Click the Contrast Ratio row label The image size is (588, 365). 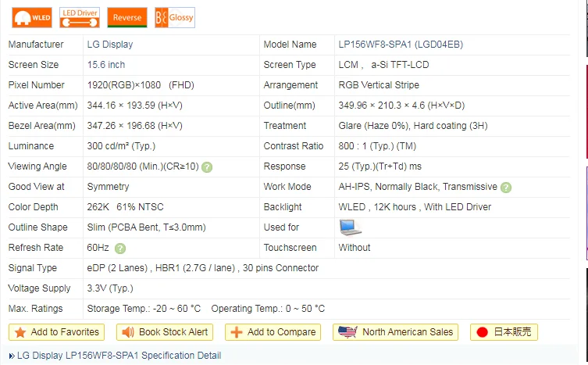(294, 145)
